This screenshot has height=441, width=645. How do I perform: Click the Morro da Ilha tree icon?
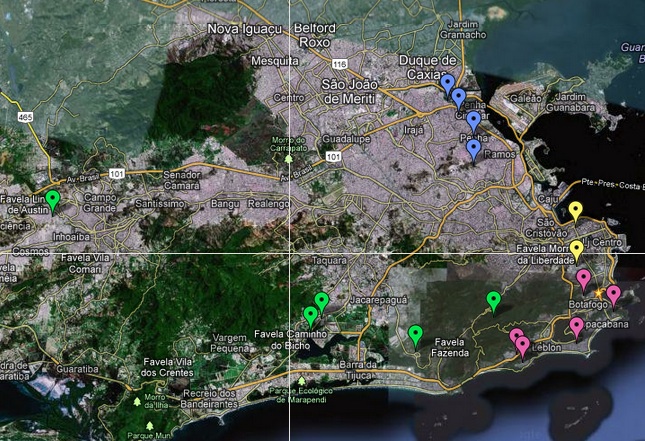137,401
